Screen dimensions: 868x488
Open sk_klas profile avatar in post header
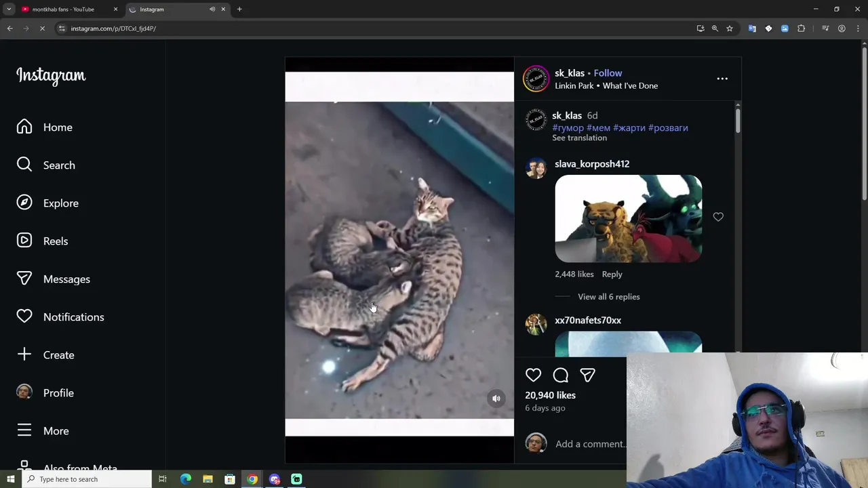(536, 79)
